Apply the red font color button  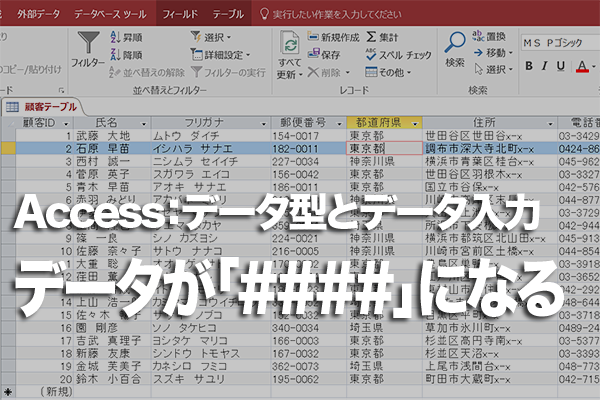tap(582, 67)
